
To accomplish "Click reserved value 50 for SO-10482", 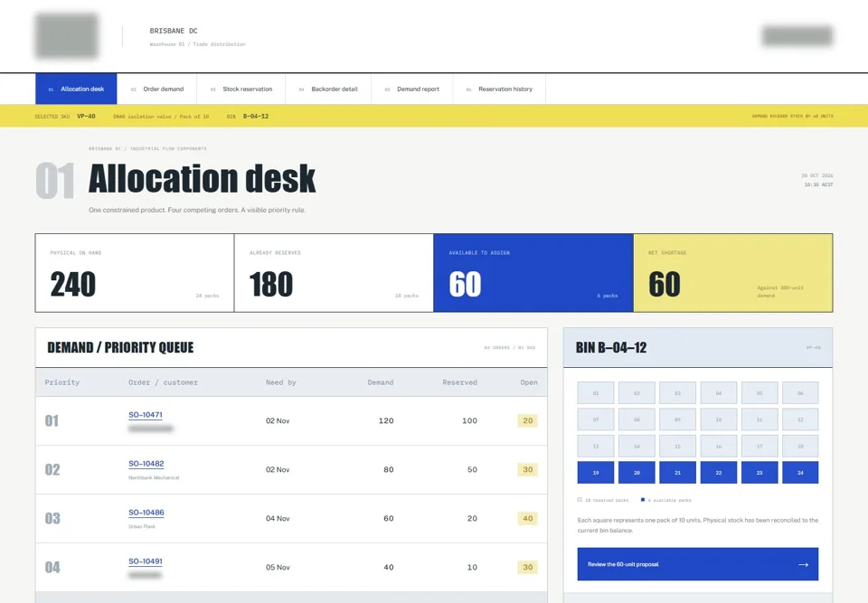I will pos(472,469).
